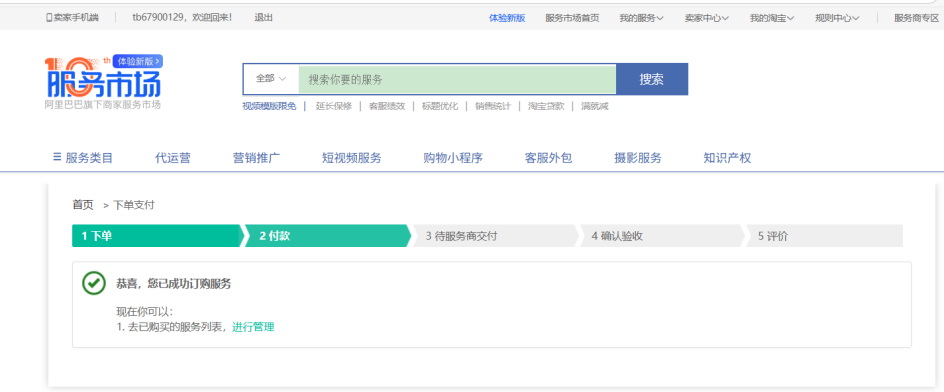The height and width of the screenshot is (392, 944).
Task: Click the 退出 logout link
Action: tap(264, 17)
